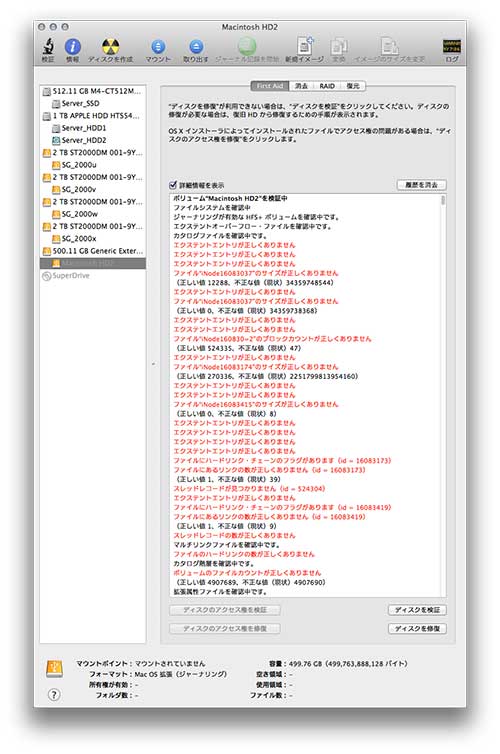
Task: Click the ディスクのアクセス権を検証 button
Action: (225, 610)
